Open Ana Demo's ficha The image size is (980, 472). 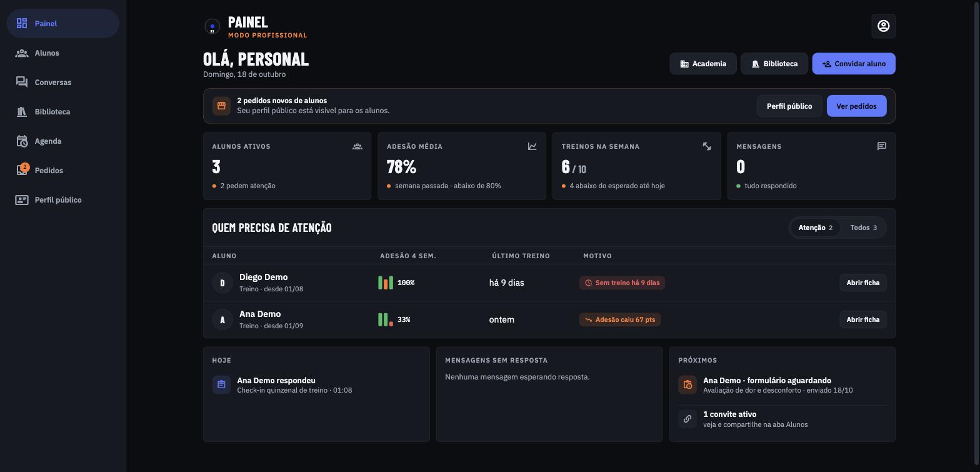coord(862,319)
